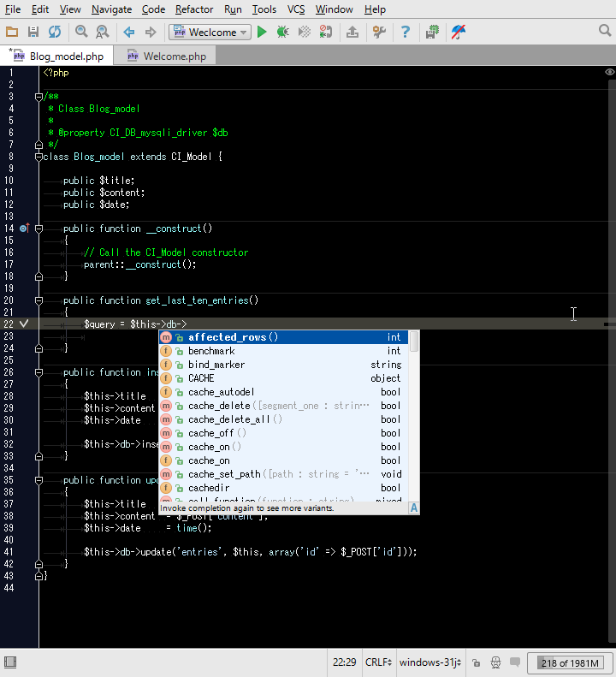Run with coverage using the dotted icon
This screenshot has width=616, height=677.
[x=305, y=32]
